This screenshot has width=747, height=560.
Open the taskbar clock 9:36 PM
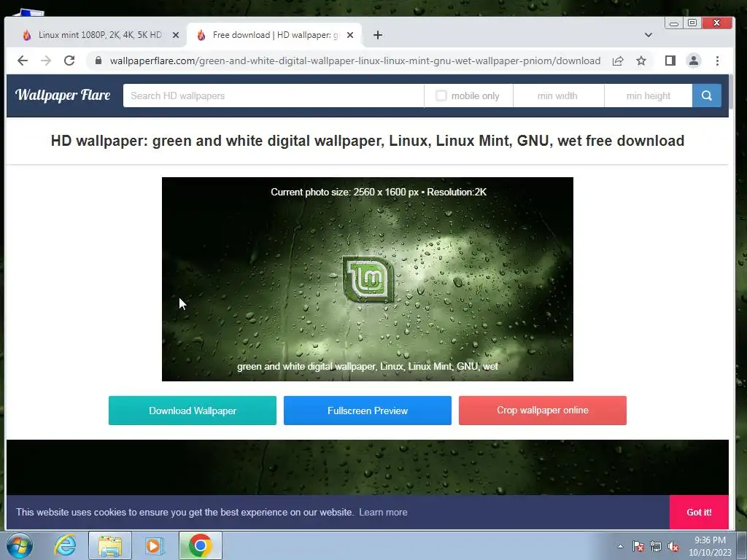pos(710,546)
